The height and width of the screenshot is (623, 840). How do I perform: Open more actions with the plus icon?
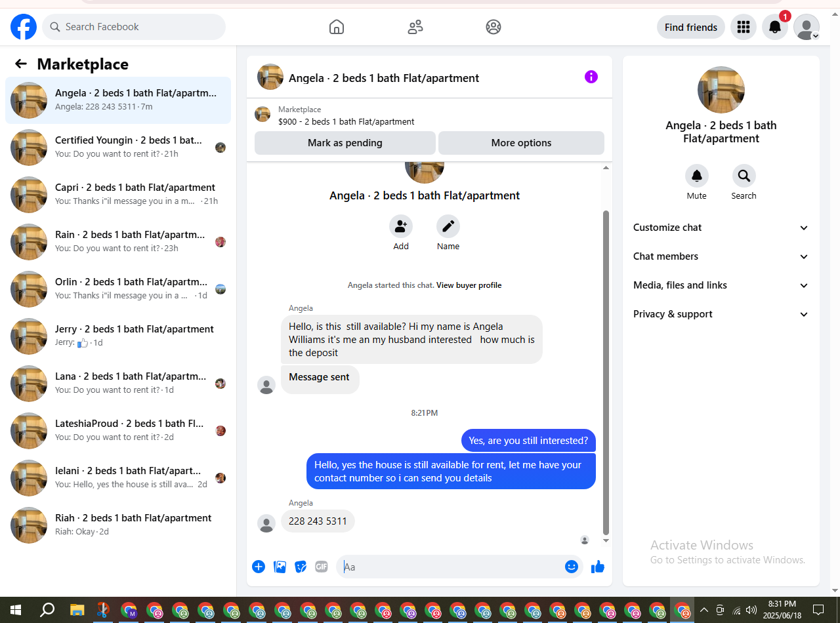pyautogui.click(x=259, y=567)
